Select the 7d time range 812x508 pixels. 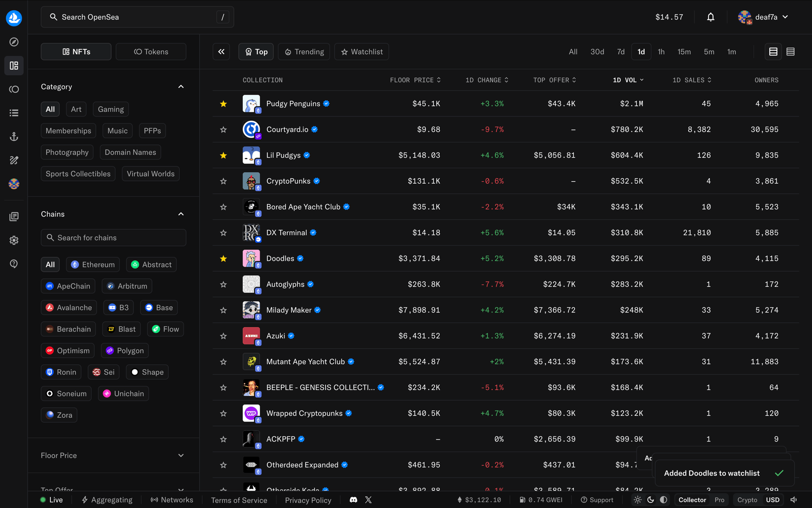pyautogui.click(x=621, y=52)
